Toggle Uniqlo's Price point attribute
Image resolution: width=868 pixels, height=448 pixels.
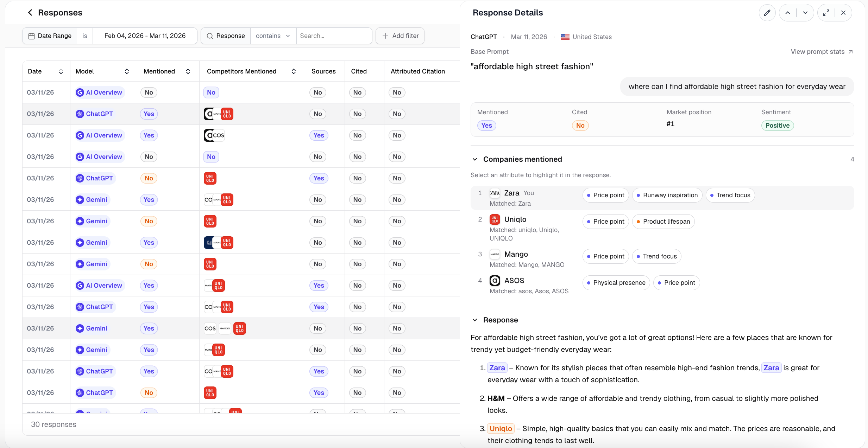tap(605, 222)
